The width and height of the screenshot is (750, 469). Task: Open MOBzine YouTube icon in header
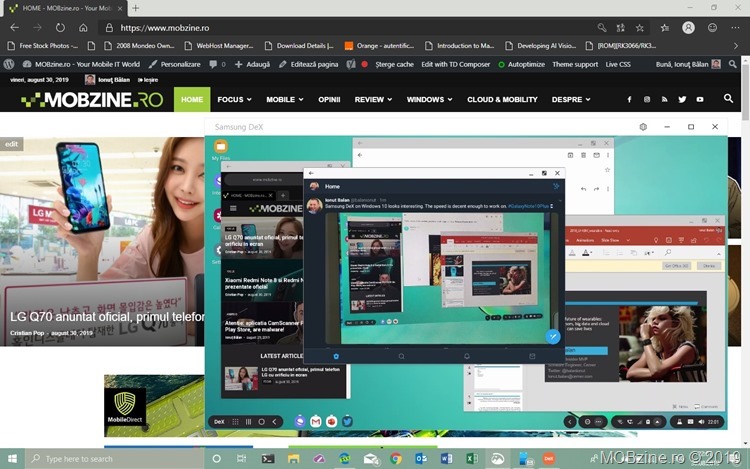pyautogui.click(x=700, y=99)
